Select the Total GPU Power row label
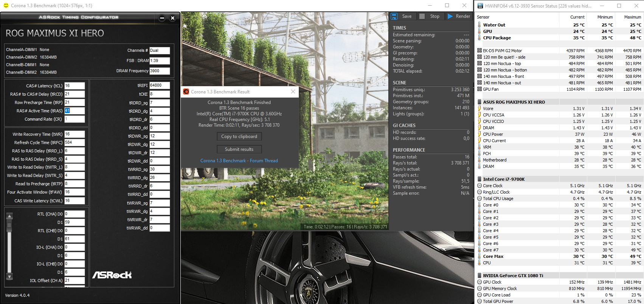Screen dimensions: 644x304 (x=498, y=301)
